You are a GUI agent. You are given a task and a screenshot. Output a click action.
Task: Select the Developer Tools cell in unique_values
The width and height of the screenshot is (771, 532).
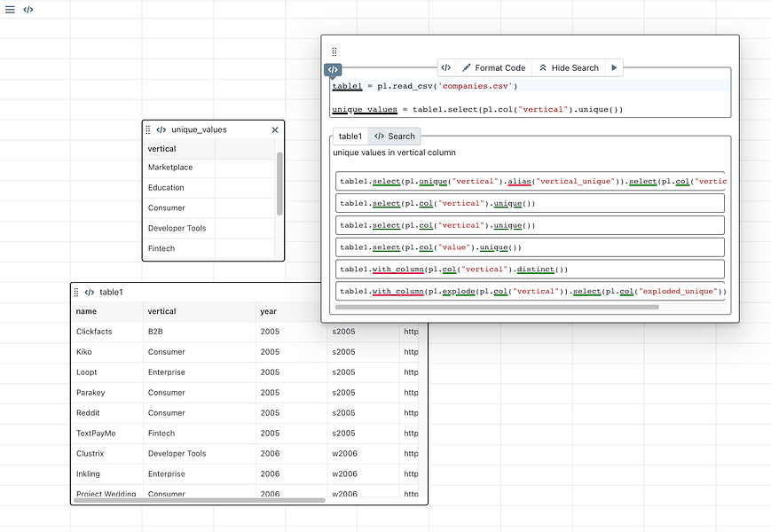(x=179, y=229)
